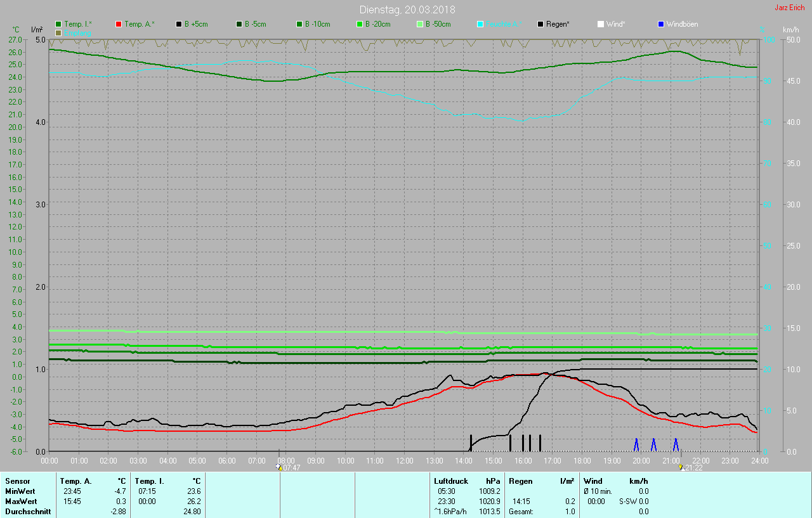Select the B -20cm legend square
Screen dimensions: 812x518
pyautogui.click(x=360, y=24)
